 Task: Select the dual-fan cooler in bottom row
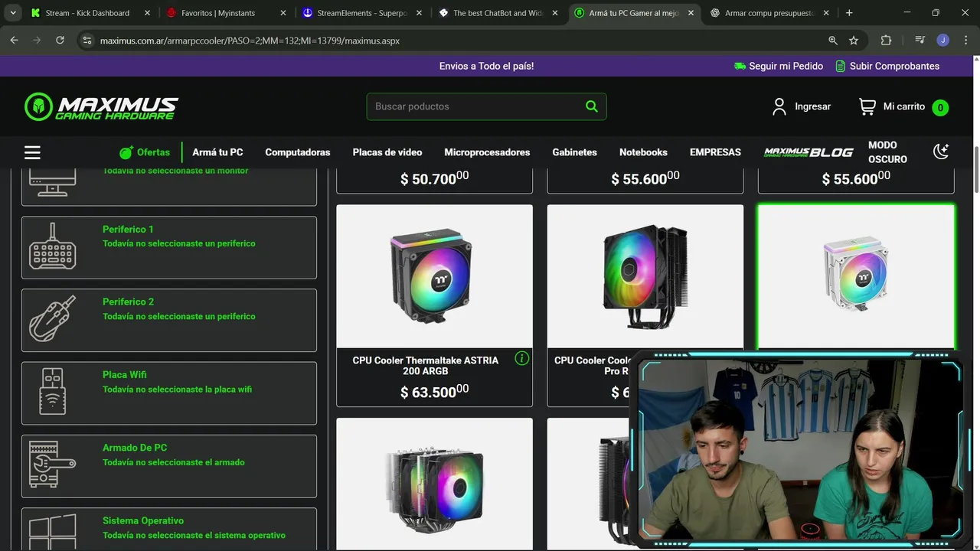434,483
